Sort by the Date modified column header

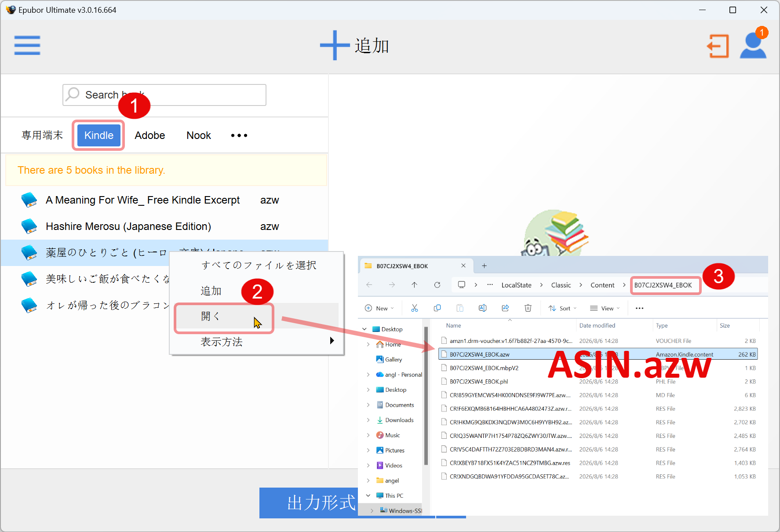pos(597,325)
